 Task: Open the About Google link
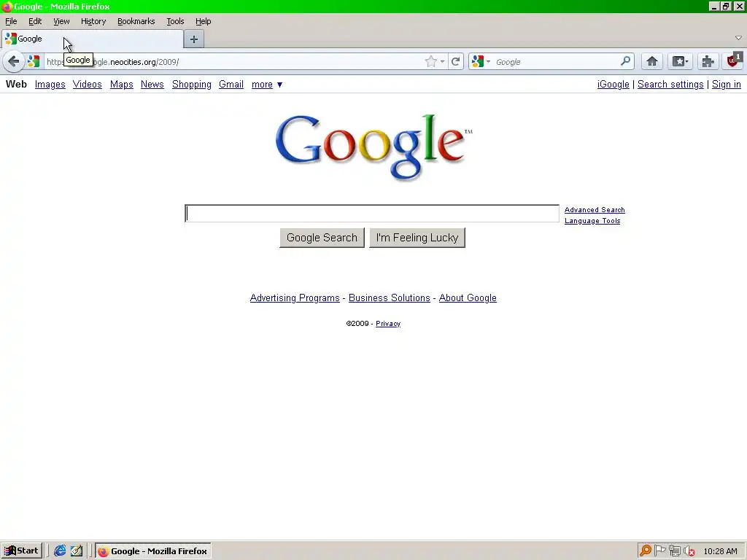(x=468, y=297)
